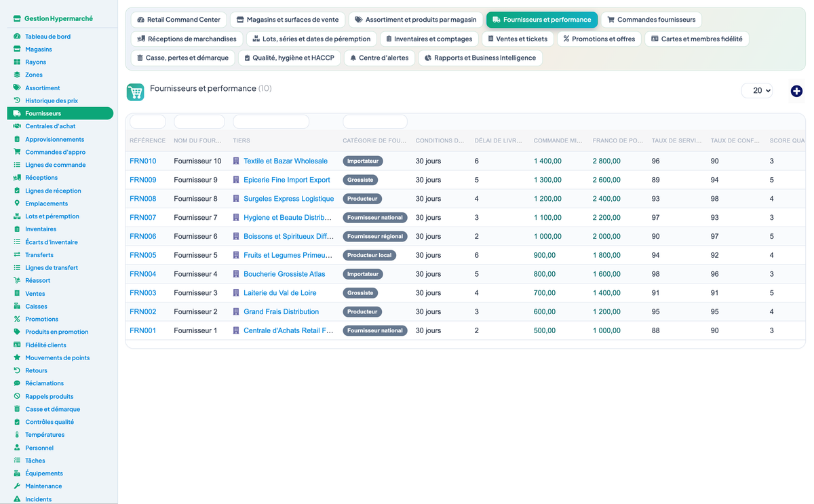Viewport: 814px width, 504px height.
Task: Go to Lots, séries et dates de péremption tab
Action: 311,39
